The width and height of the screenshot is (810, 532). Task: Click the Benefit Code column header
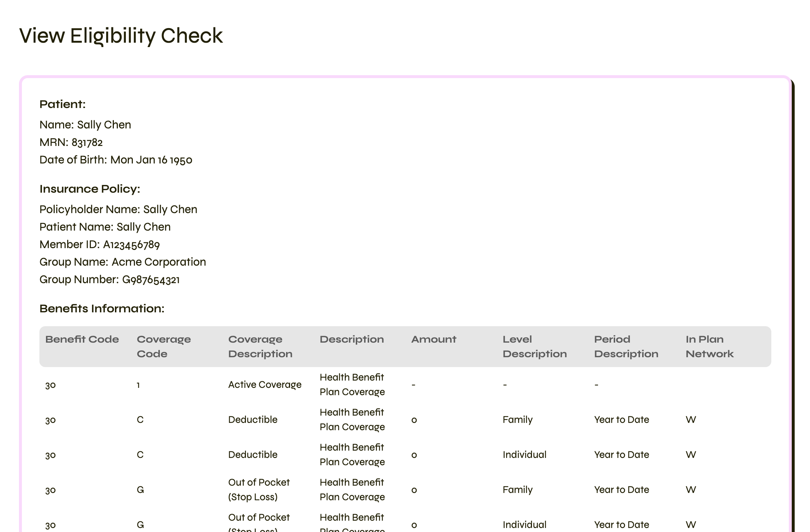[82, 339]
